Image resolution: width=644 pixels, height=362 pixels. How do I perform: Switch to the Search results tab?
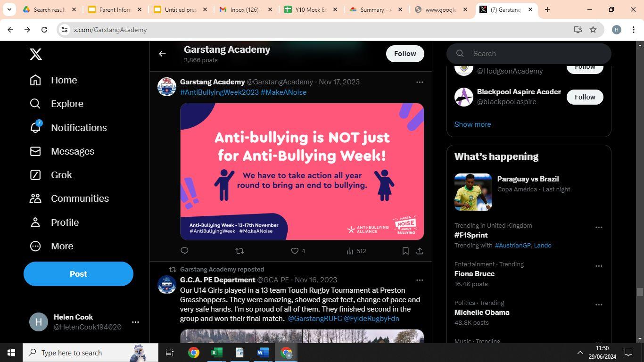click(49, 9)
